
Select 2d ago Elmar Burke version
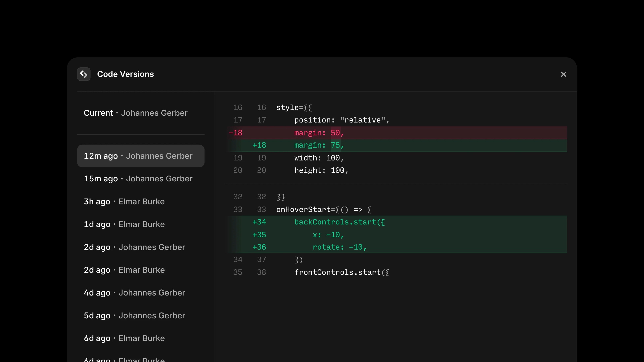click(140, 270)
